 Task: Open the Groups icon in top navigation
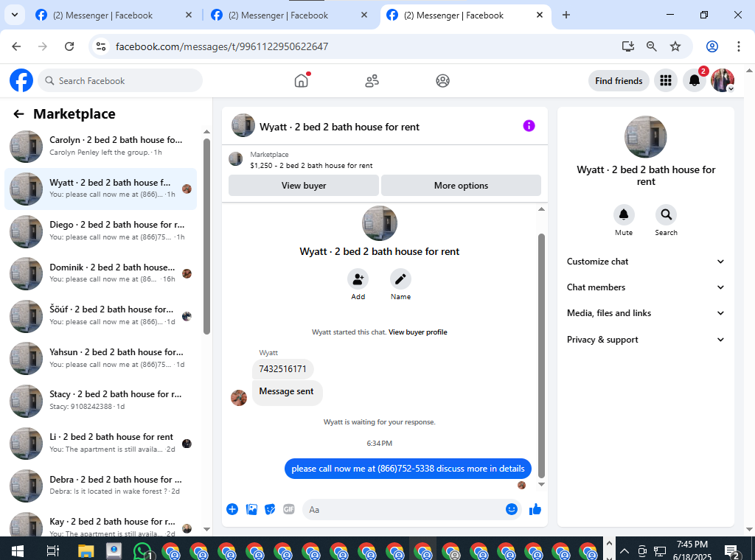442,81
